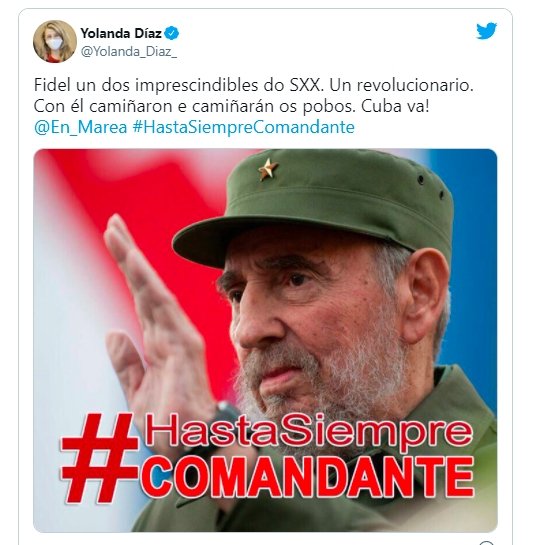542x545 pixels.
Task: Open the @En_Marea mention
Action: tap(81, 127)
